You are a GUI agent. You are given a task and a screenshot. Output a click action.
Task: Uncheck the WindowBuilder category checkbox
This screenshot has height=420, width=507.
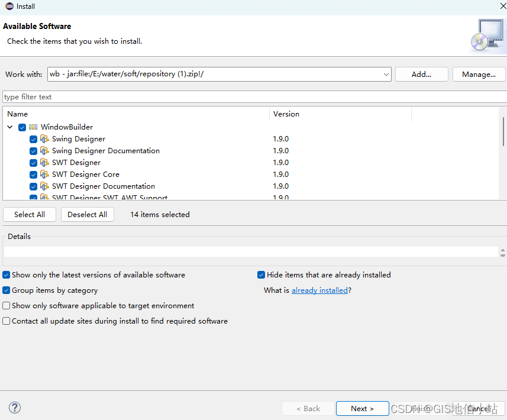coord(22,127)
